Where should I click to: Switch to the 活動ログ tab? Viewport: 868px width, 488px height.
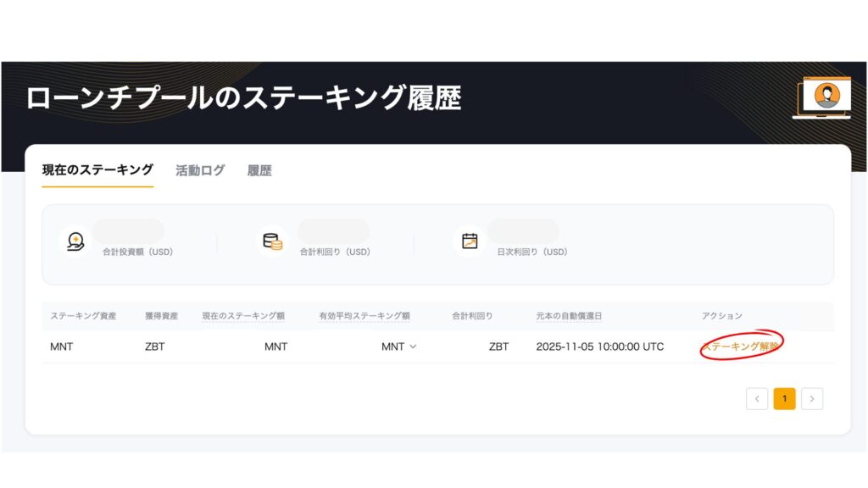click(200, 170)
